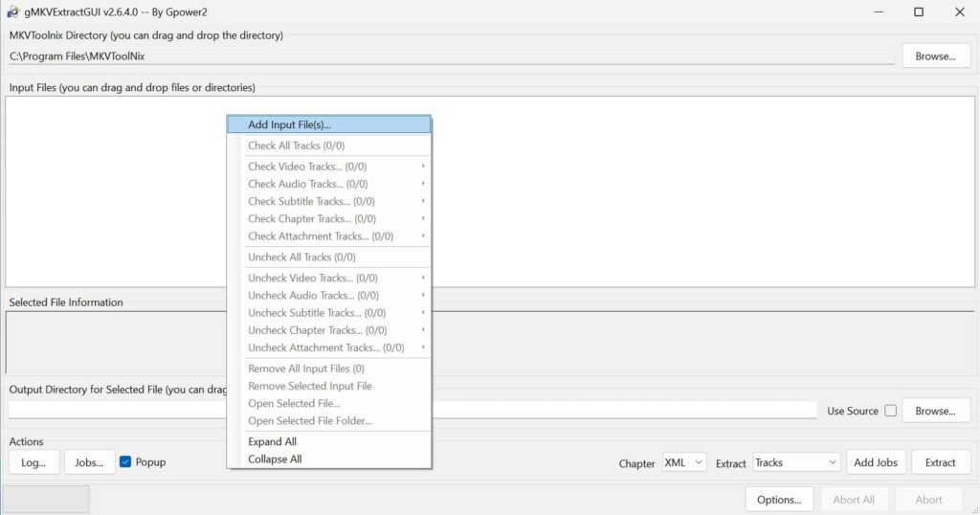The image size is (980, 515).
Task: Click the Abort All button
Action: tap(853, 500)
